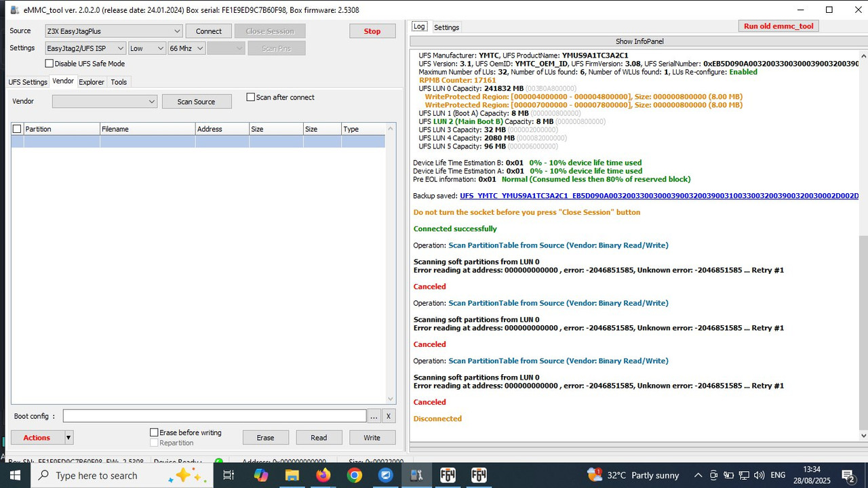Click the partition table scroll-down arrow
Image resolution: width=868 pixels, height=488 pixels.
(391, 399)
